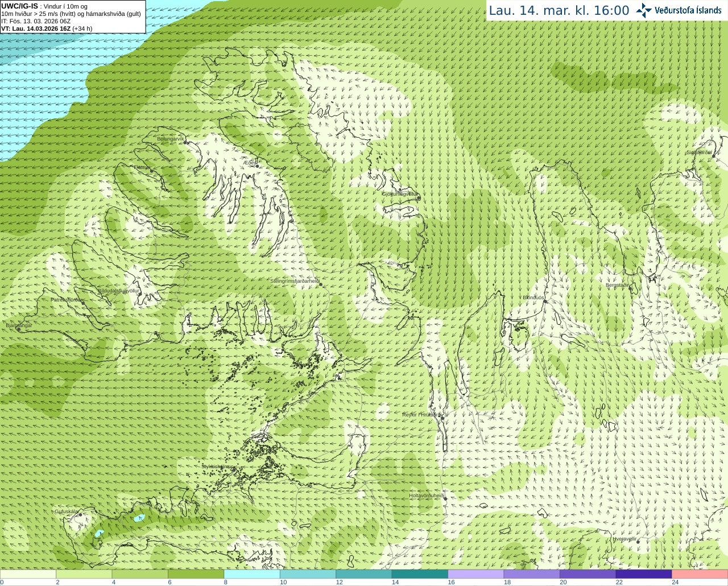Select the Bjargtangar station marker

[19, 329]
